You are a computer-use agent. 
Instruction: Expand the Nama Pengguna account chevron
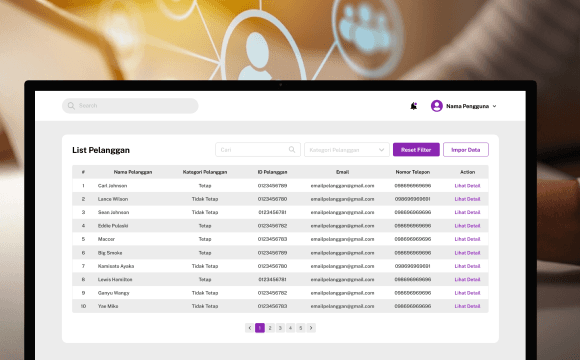495,106
